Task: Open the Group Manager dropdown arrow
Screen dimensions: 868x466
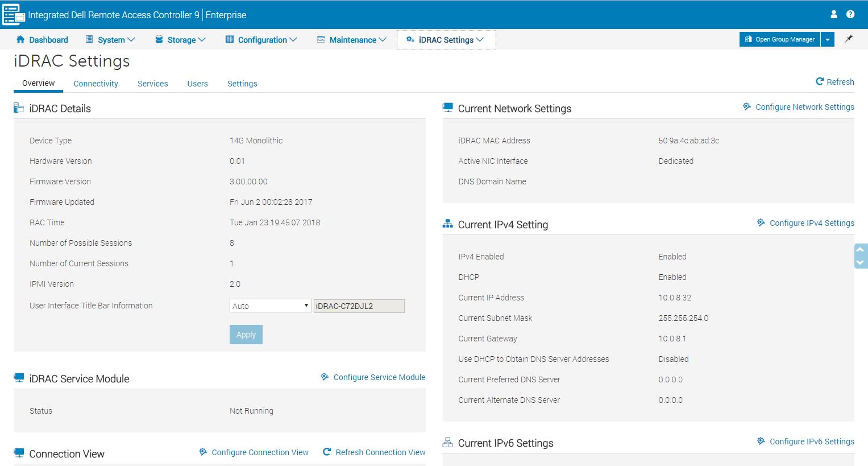Action: click(x=828, y=40)
